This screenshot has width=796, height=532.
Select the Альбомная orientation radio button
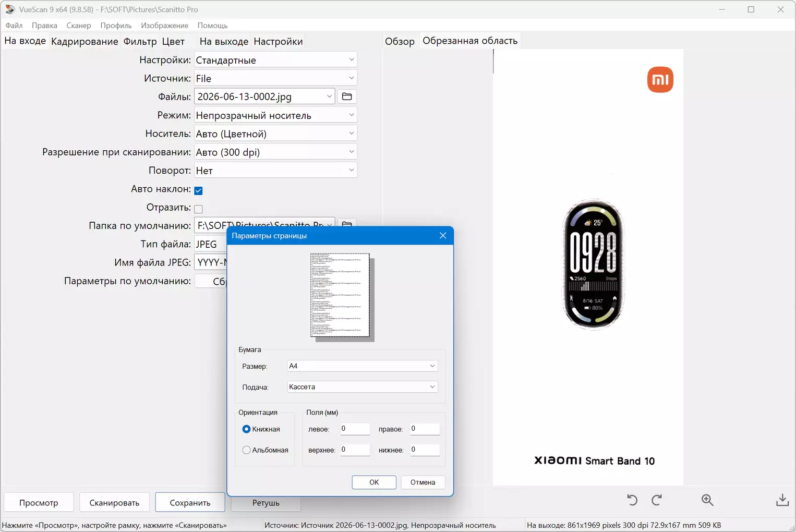(x=246, y=450)
